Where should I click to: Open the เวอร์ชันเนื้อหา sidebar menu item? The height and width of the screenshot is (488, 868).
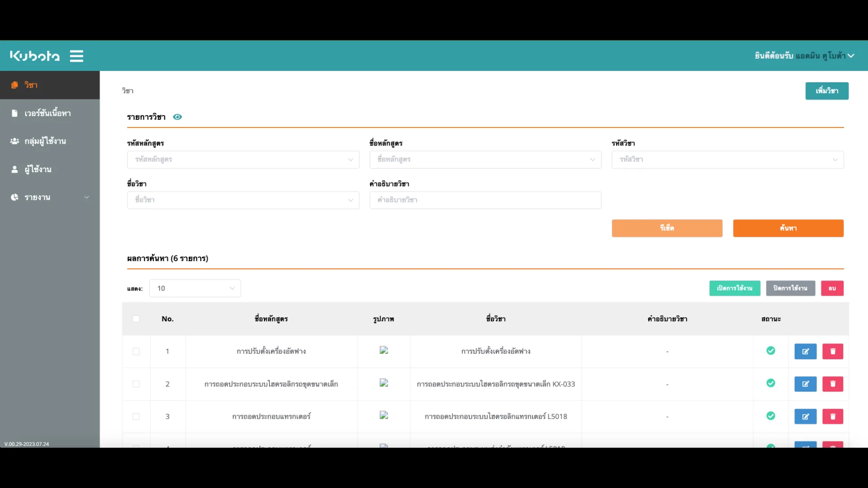click(x=47, y=113)
